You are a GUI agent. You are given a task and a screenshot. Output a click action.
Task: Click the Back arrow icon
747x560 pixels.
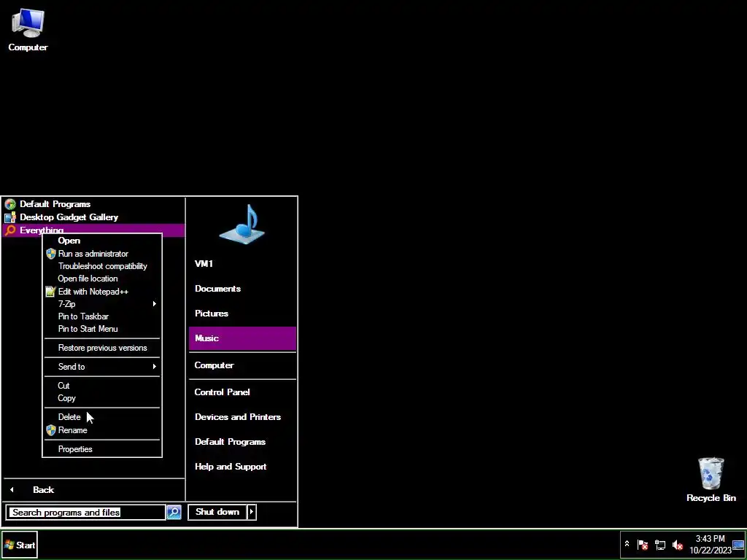pyautogui.click(x=12, y=489)
